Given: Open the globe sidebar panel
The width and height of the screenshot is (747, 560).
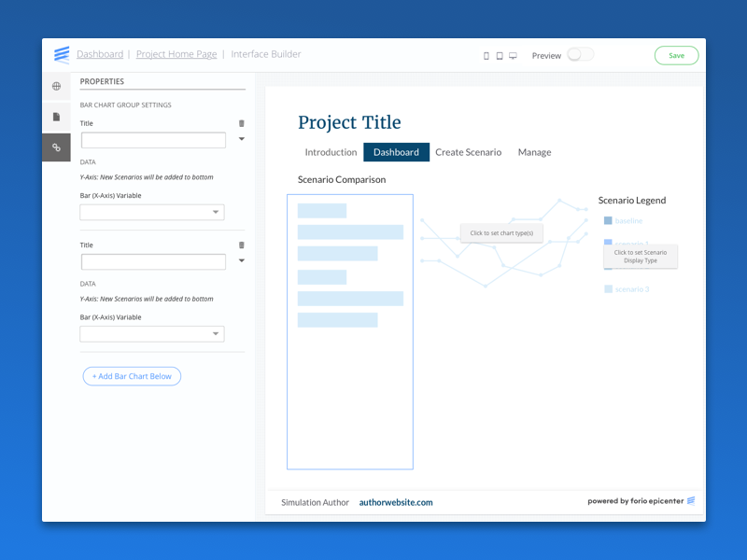Looking at the screenshot, I should (x=56, y=87).
